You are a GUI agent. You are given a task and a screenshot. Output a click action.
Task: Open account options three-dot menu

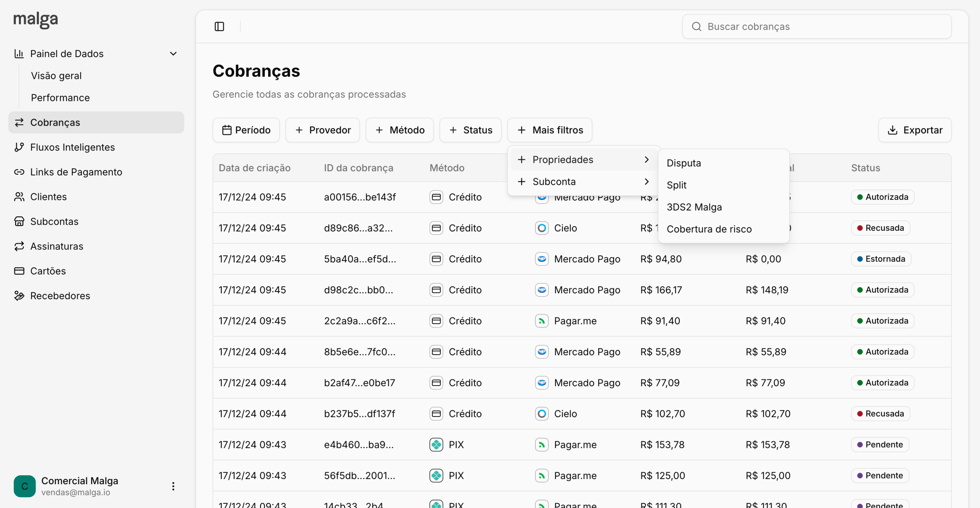[173, 486]
